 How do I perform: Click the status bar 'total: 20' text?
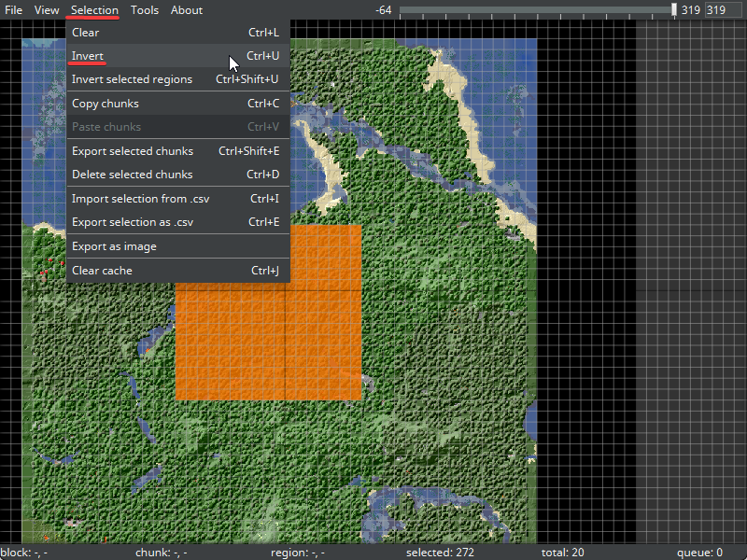point(562,553)
